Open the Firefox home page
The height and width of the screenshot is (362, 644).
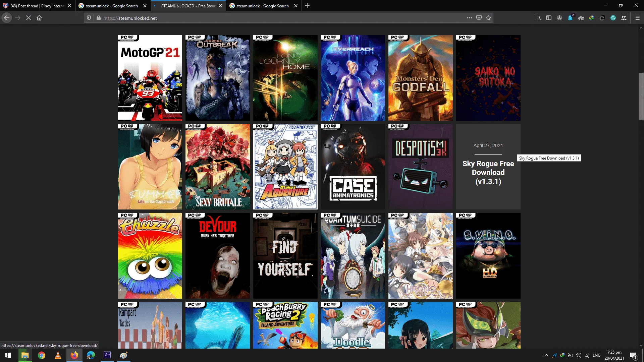coord(39,18)
